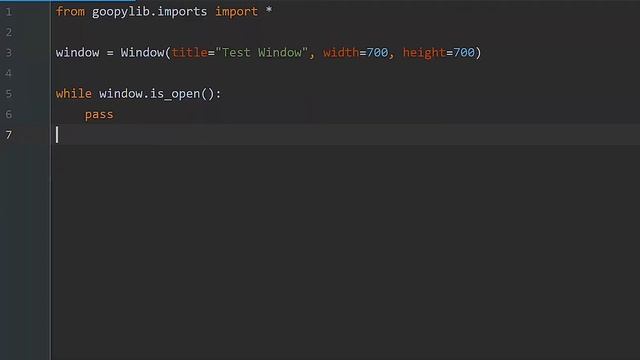Place cursor on 'from' keyword
This screenshot has height=360, width=640.
pos(70,11)
